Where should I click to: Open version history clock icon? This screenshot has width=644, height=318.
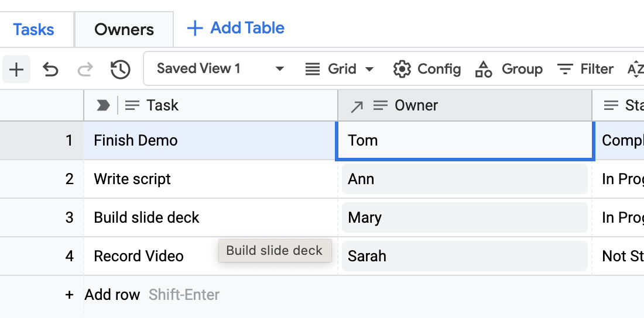click(x=120, y=70)
